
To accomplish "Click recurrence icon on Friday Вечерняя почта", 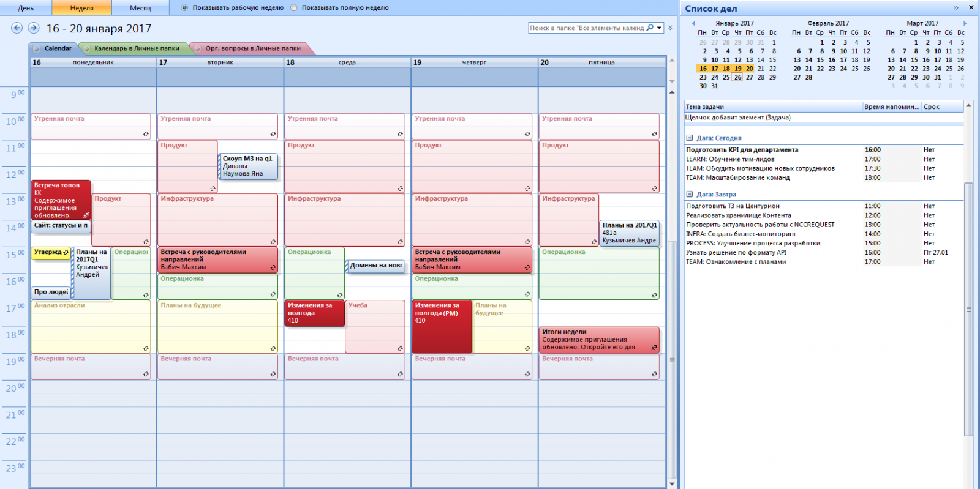I will tap(654, 374).
